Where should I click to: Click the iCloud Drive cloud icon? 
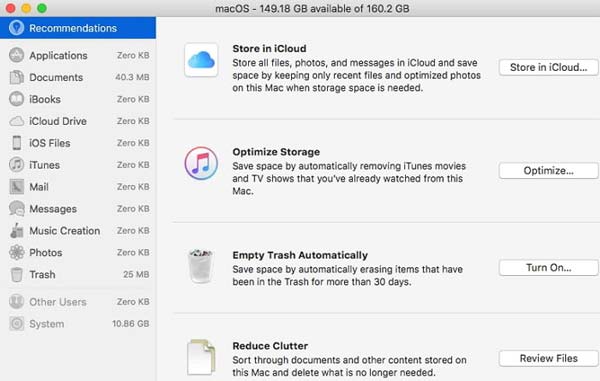16,121
